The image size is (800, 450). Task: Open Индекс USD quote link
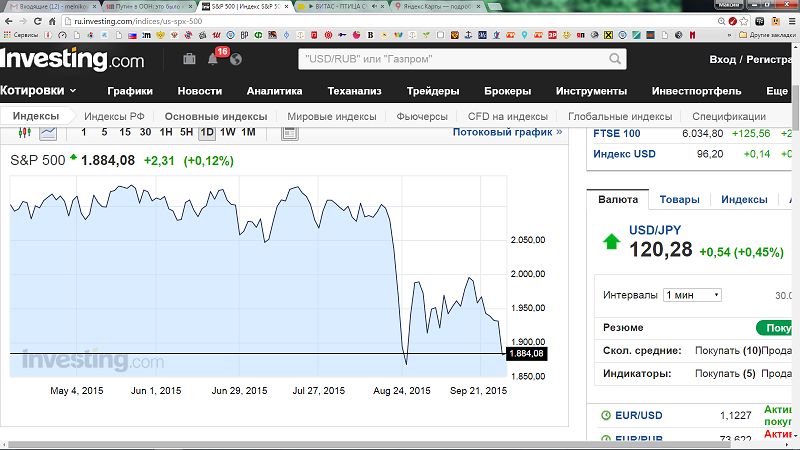(x=624, y=154)
